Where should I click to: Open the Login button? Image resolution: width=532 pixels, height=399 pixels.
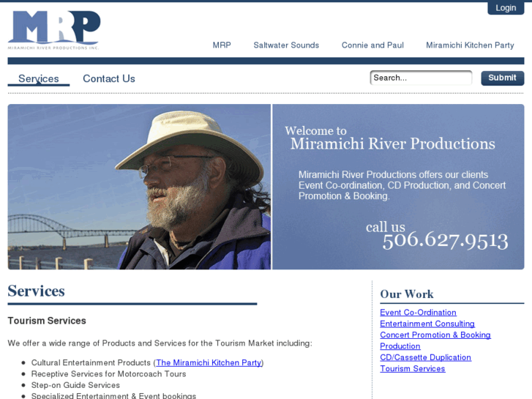(x=506, y=8)
